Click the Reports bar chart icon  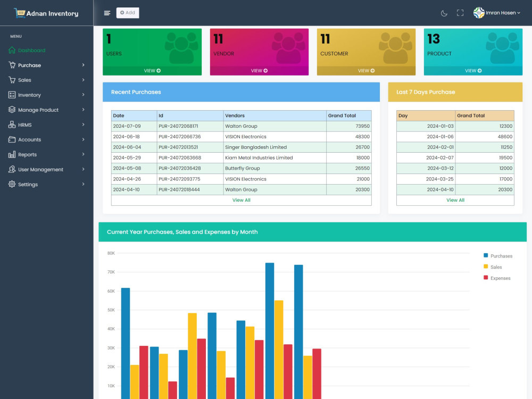click(12, 154)
